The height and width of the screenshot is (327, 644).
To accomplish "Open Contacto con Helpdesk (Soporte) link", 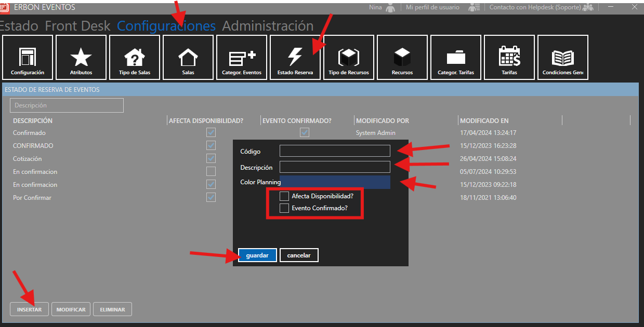I will point(535,7).
